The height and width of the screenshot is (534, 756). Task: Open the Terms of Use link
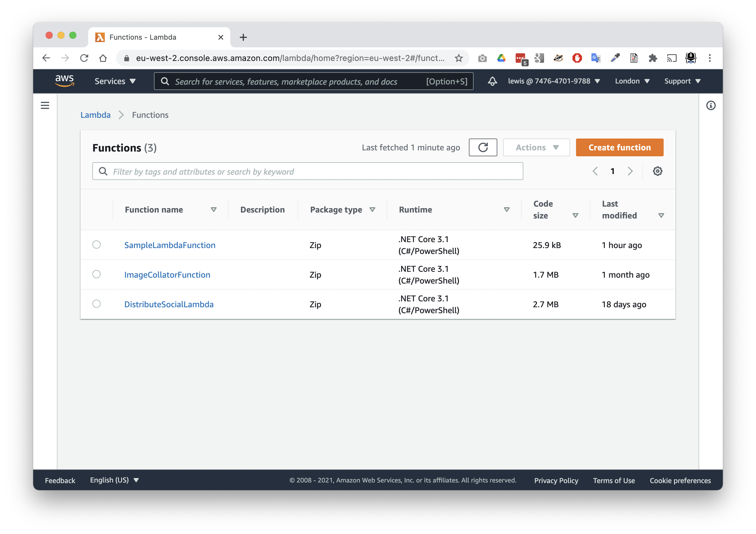[614, 480]
